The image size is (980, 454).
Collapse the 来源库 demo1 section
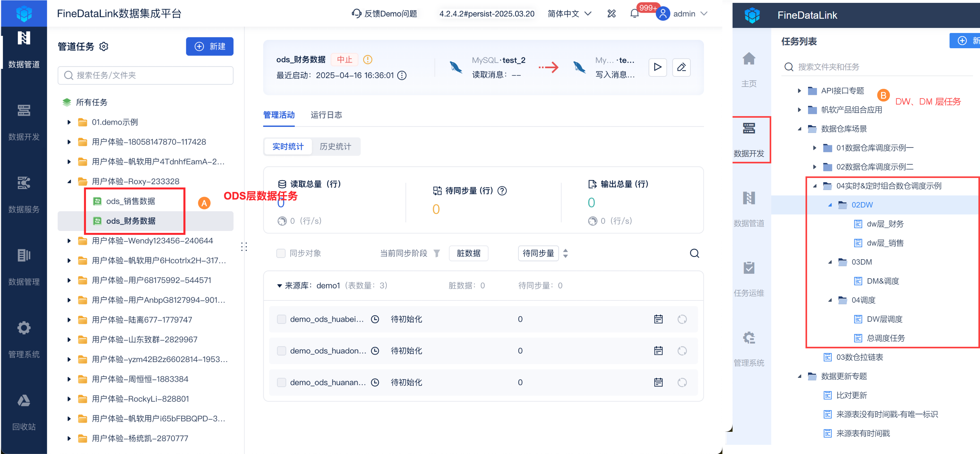pos(279,286)
